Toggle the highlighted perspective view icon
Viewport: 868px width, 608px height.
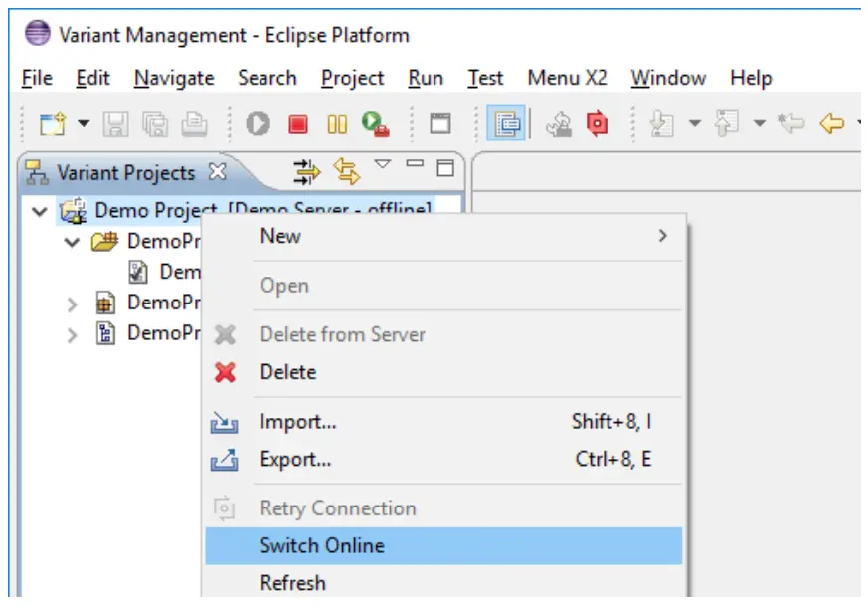point(506,123)
